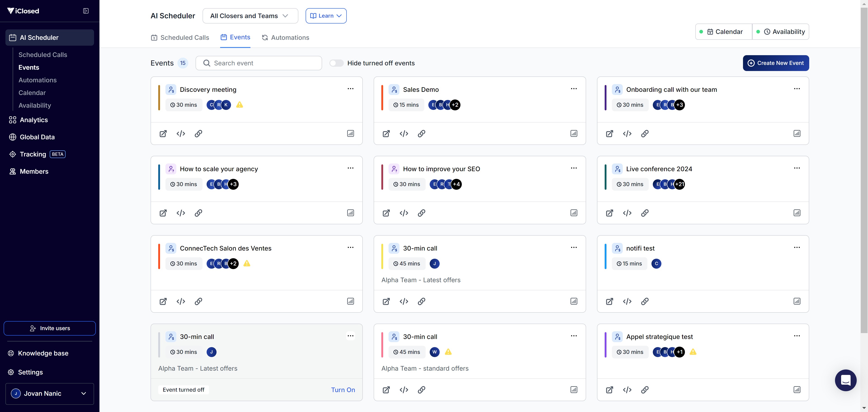Click warning icon on ConnecTech Salon event
The height and width of the screenshot is (412, 868).
coord(247,263)
